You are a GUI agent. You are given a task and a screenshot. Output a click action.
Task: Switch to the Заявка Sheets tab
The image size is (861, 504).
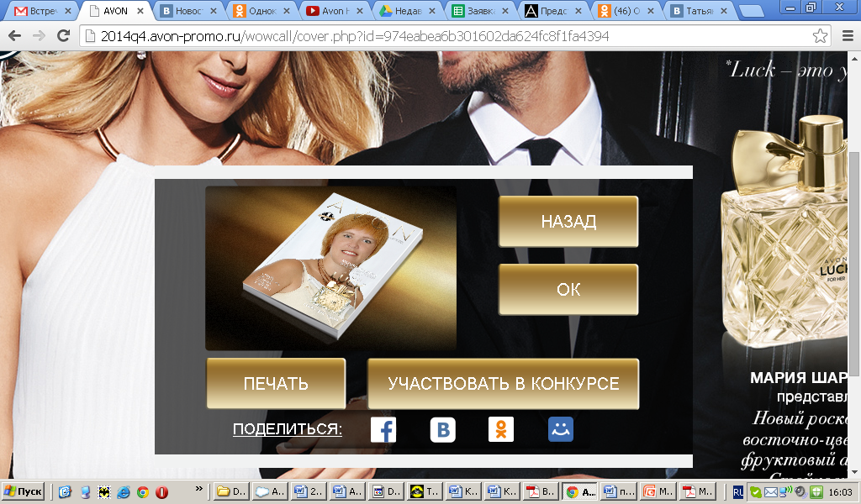click(482, 11)
